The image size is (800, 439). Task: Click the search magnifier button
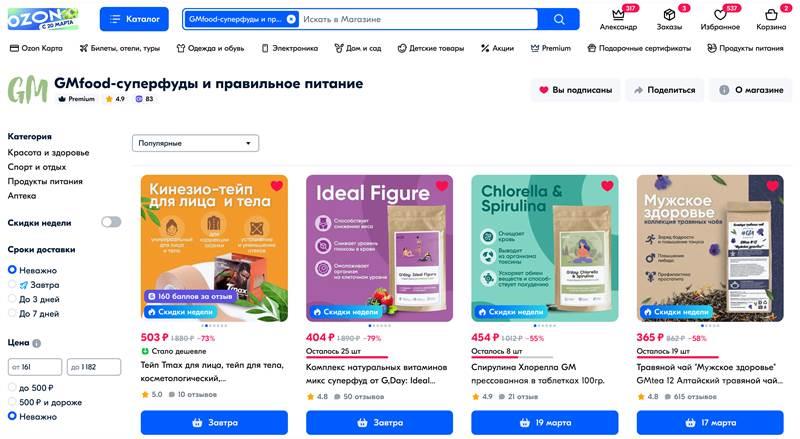(x=559, y=19)
